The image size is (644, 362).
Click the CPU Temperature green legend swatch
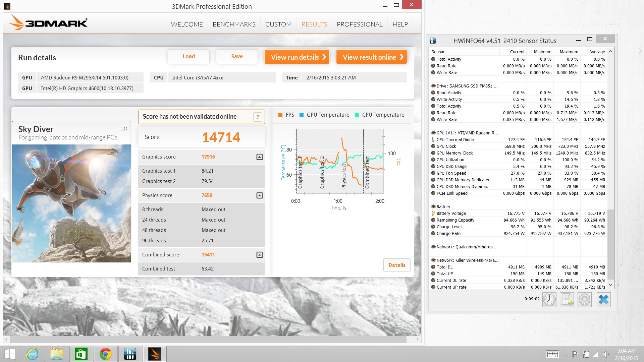click(357, 115)
